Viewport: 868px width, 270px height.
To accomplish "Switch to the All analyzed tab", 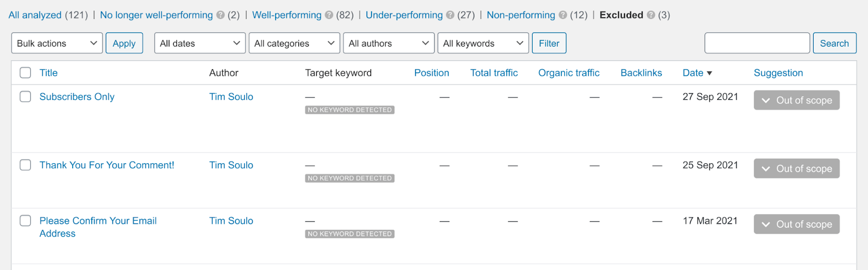I will coord(35,15).
